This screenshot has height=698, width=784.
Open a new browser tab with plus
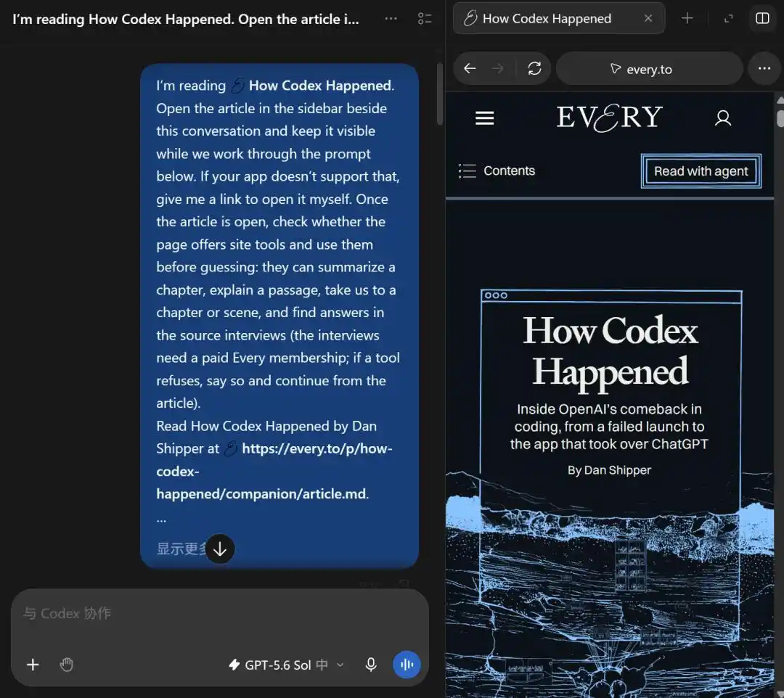tap(687, 18)
